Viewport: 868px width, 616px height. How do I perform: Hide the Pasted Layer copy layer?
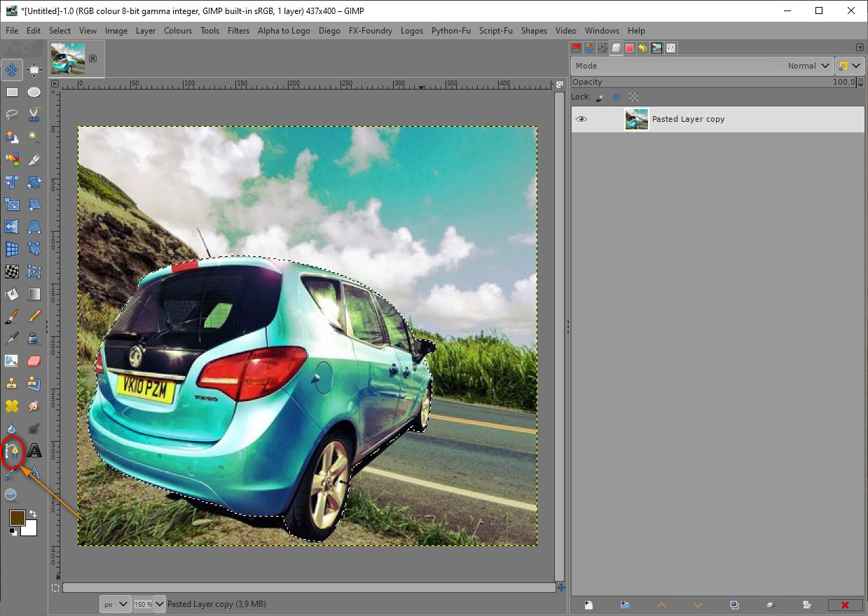581,120
